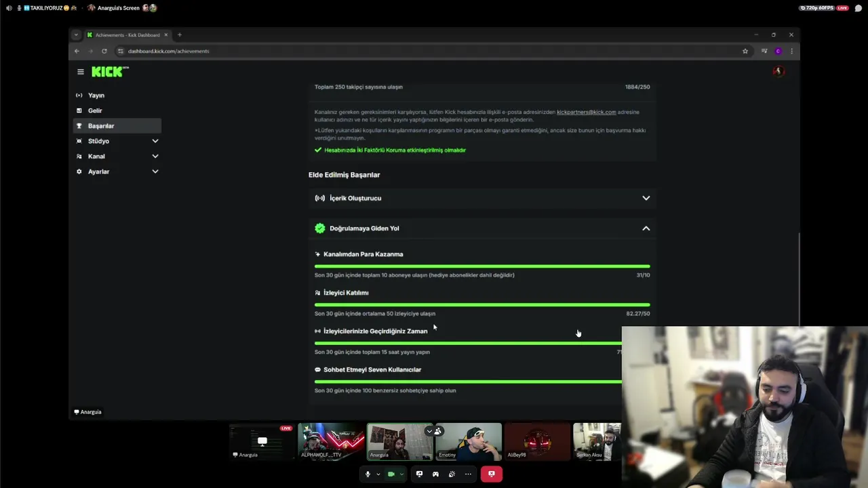Image resolution: width=868 pixels, height=488 pixels.
Task: Open a new browser tab
Action: (179, 35)
